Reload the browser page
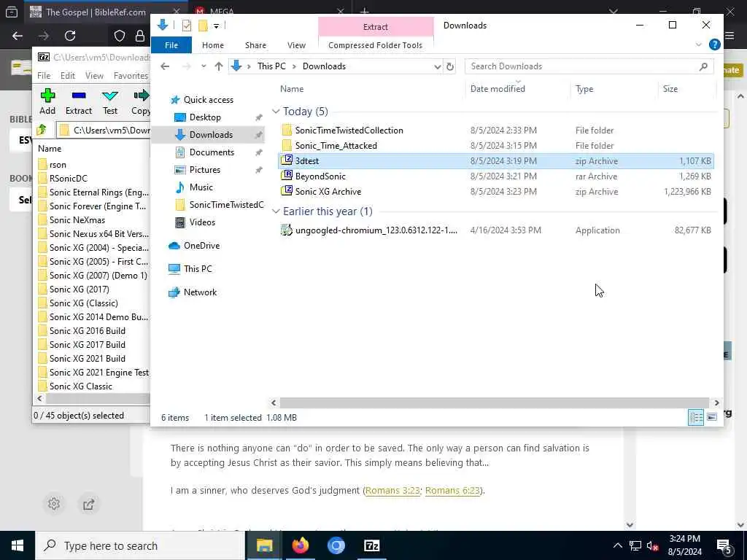The image size is (747, 560). [70, 36]
